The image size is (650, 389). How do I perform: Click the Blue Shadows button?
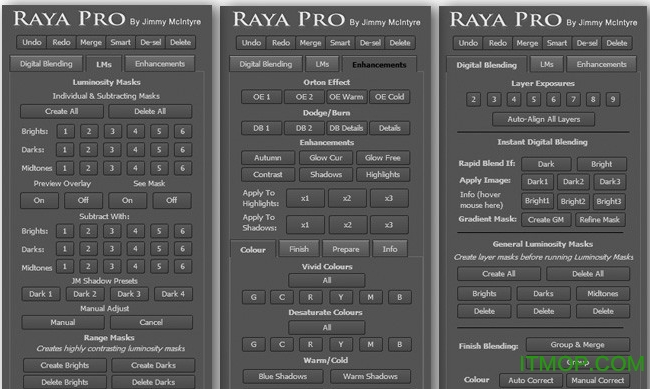[283, 376]
